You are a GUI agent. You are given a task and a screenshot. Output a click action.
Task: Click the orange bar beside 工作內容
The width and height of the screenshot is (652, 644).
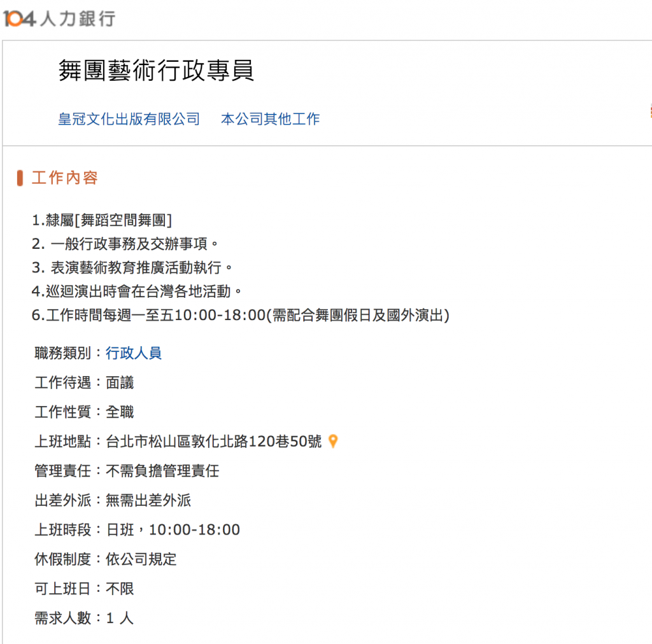point(20,178)
